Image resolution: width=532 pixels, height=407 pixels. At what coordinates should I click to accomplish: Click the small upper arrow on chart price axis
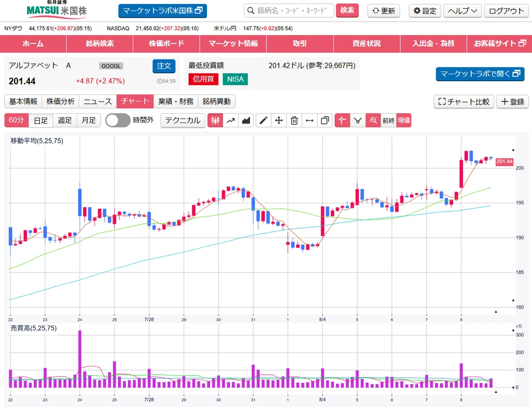pyautogui.click(x=513, y=150)
